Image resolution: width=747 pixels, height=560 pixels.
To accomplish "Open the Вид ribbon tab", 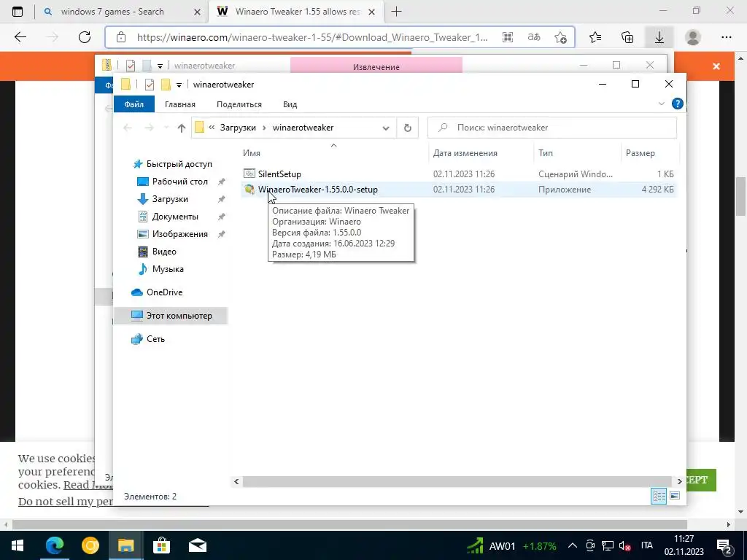I will click(x=290, y=104).
